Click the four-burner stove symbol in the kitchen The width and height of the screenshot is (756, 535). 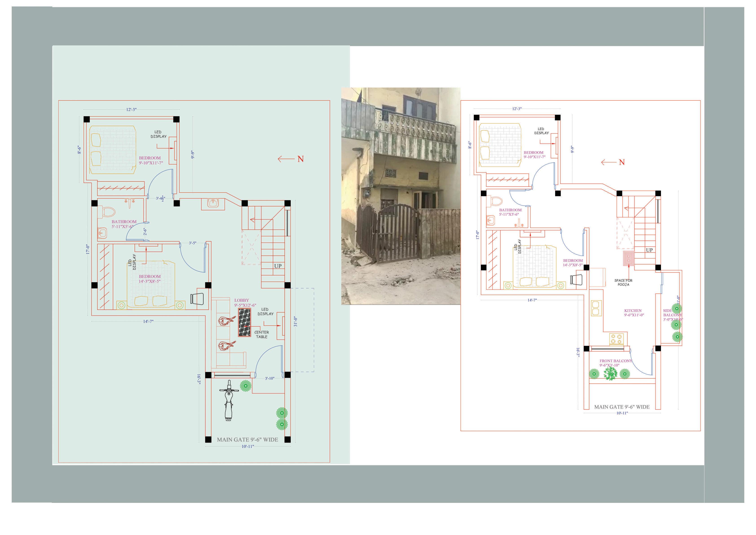click(x=616, y=339)
